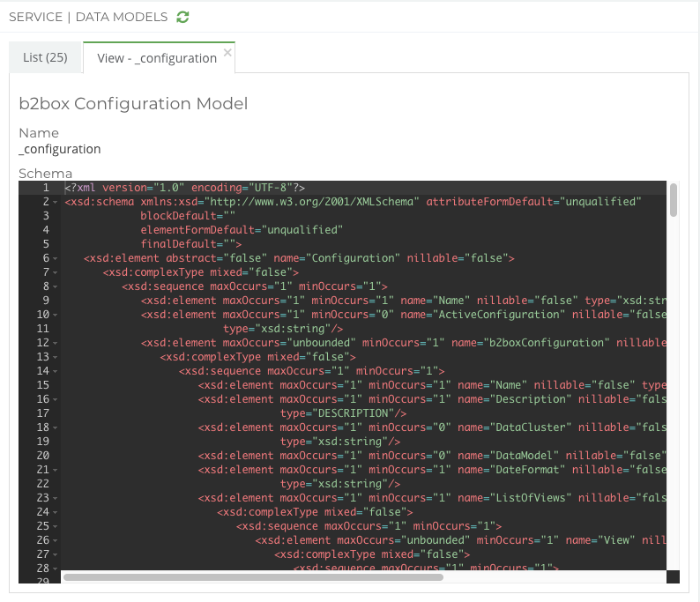Click the vertical scrollbar thumb of schema editor
700x602 pixels.
(674, 200)
